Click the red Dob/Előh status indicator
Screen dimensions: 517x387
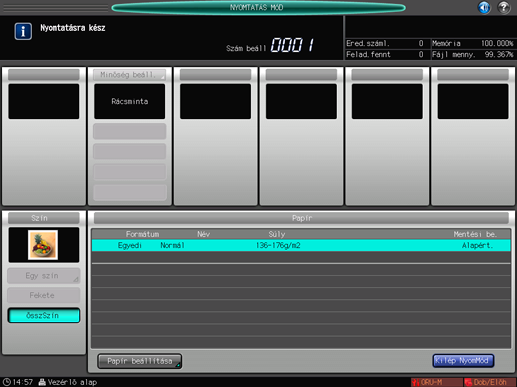(x=490, y=382)
